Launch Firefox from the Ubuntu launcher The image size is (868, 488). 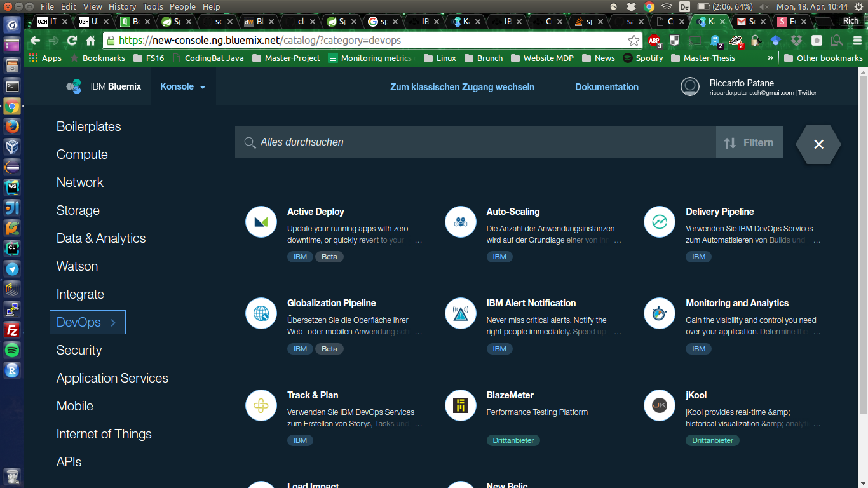(12, 126)
